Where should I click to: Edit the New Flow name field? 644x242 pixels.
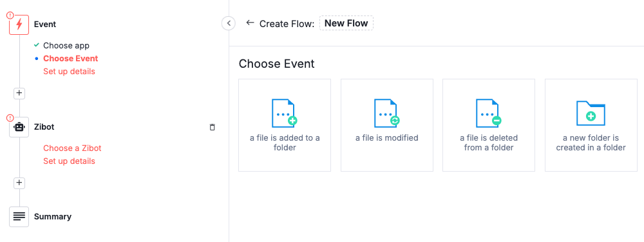click(x=346, y=23)
